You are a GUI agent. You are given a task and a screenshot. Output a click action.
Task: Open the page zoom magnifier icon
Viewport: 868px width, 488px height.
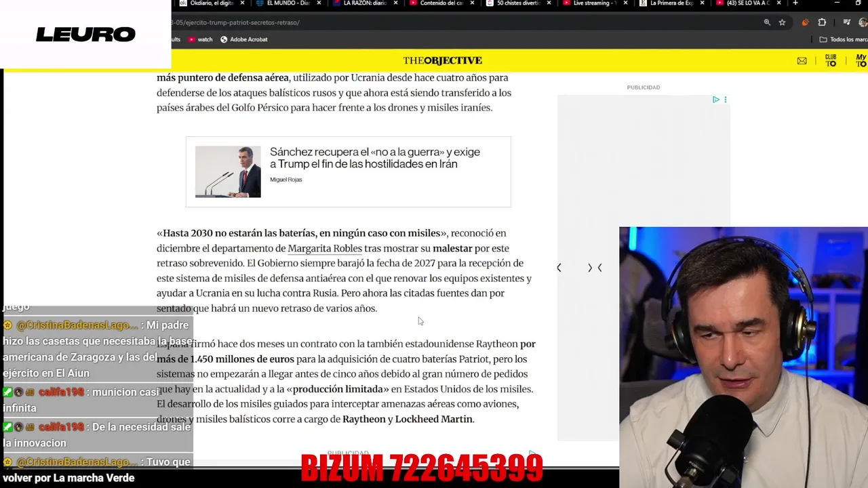click(767, 22)
